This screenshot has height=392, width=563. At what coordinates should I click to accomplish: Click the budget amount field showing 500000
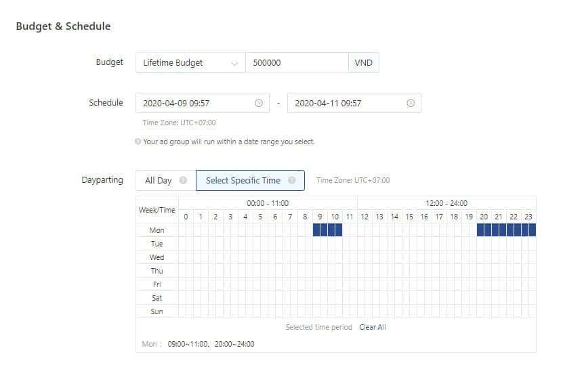(296, 63)
